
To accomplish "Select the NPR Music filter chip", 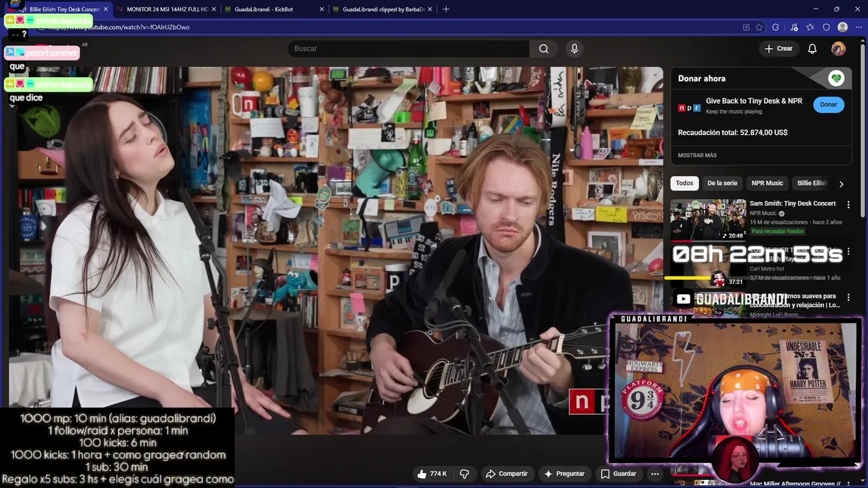I will [x=767, y=183].
